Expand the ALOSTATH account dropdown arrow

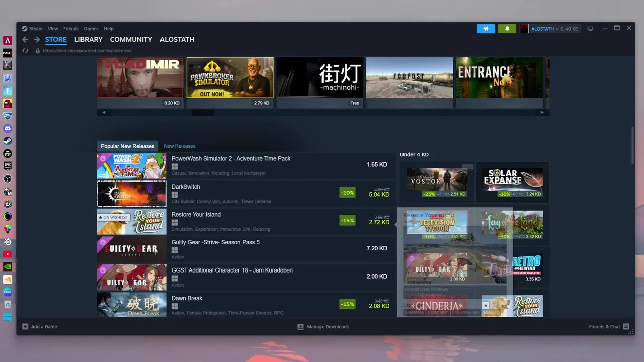[557, 29]
